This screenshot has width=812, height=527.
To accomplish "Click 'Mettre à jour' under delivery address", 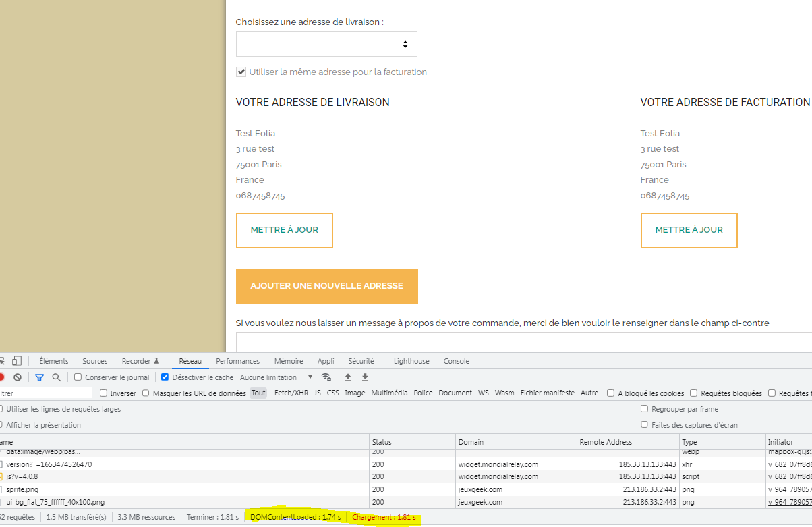I will click(x=285, y=230).
